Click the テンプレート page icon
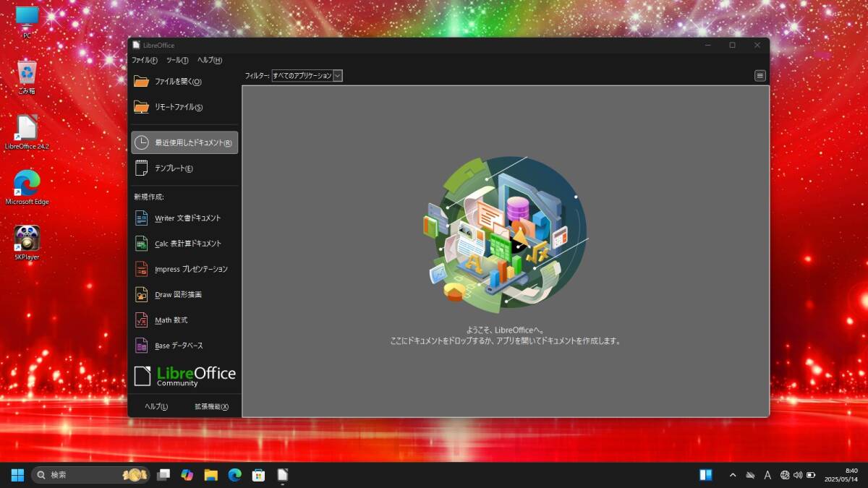This screenshot has width=868, height=488. coord(142,168)
